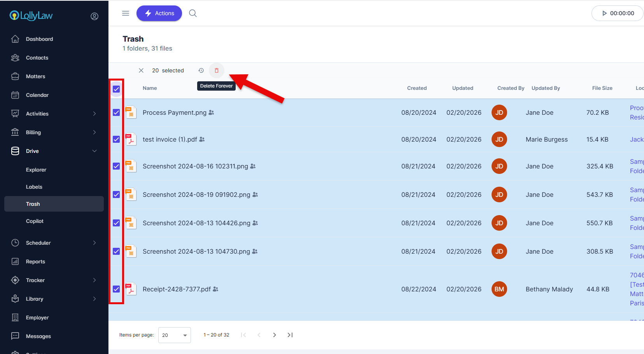
Task: Open the user profile icon in sidebar
Action: point(94,16)
